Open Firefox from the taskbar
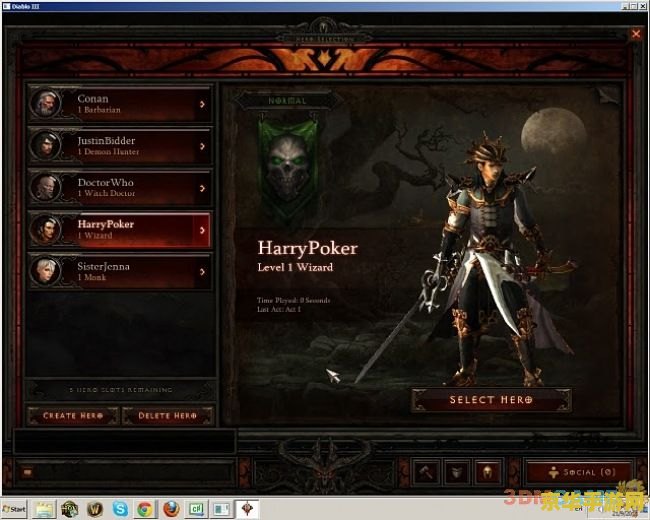Viewport: 650px width, 520px height. [x=171, y=509]
